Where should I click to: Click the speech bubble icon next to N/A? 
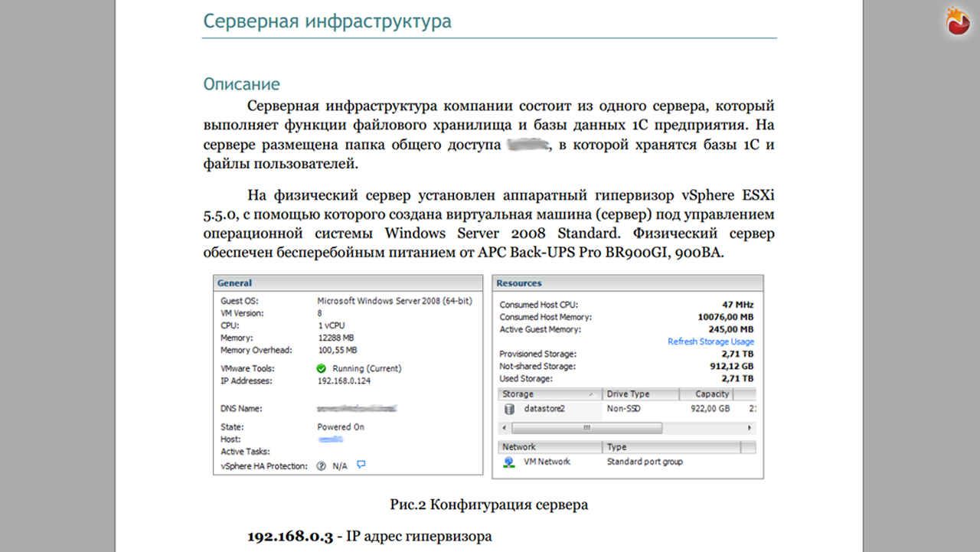pos(361,464)
